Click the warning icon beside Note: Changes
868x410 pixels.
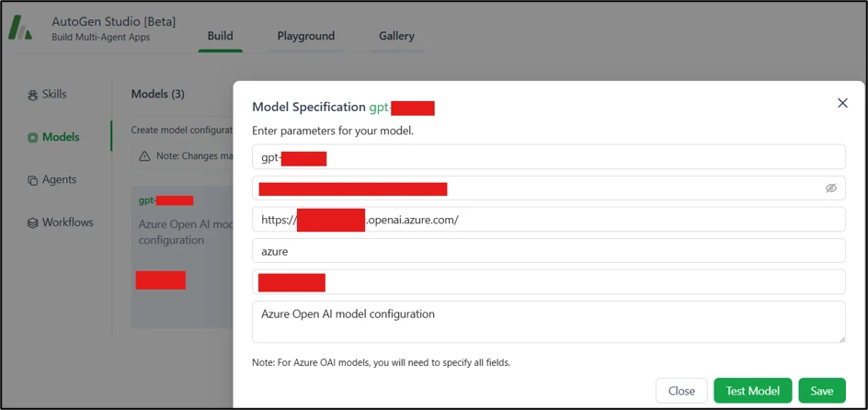click(x=144, y=156)
